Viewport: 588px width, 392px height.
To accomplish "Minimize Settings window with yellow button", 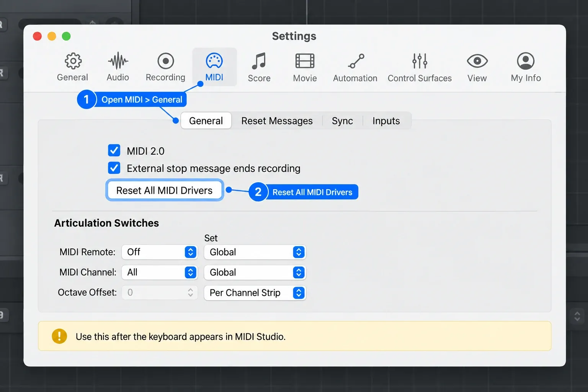I will tap(52, 36).
